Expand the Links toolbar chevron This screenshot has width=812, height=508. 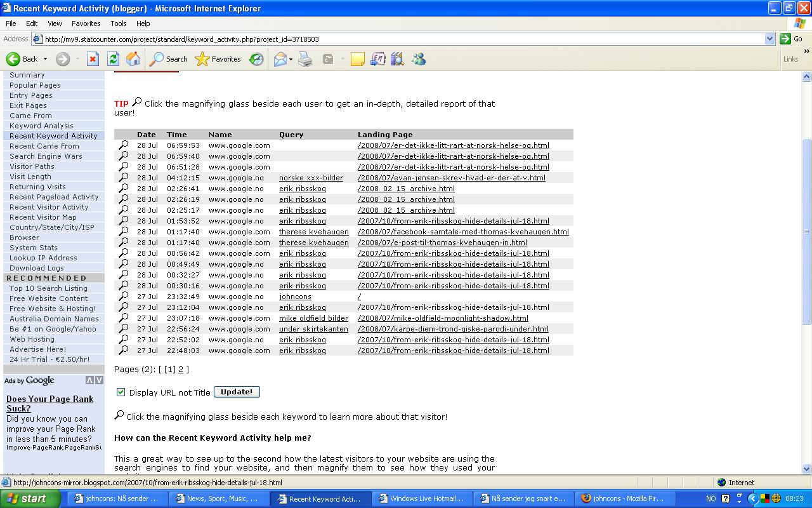(x=807, y=51)
